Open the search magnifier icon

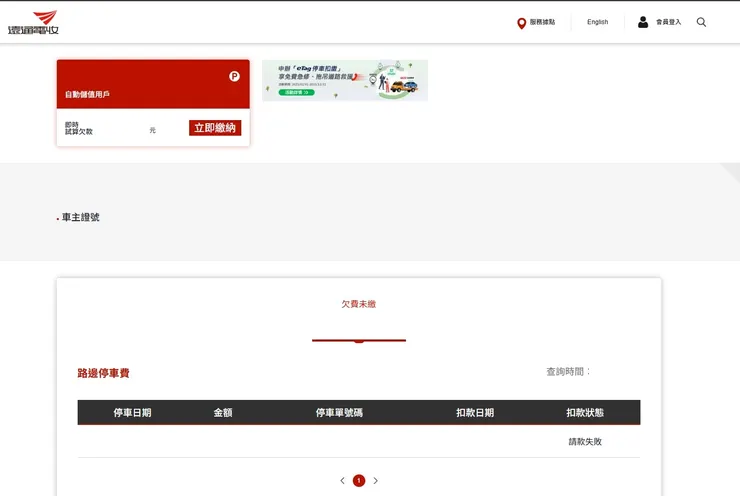point(701,22)
